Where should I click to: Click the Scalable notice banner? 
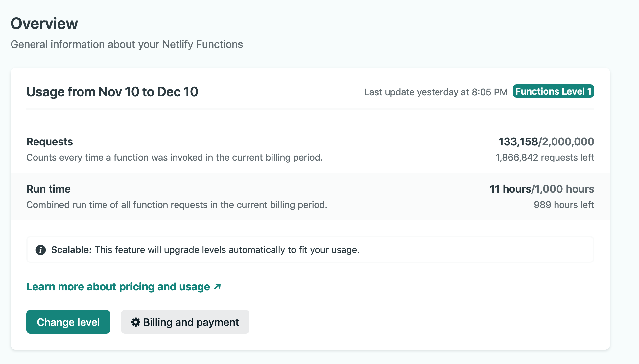[x=310, y=249]
